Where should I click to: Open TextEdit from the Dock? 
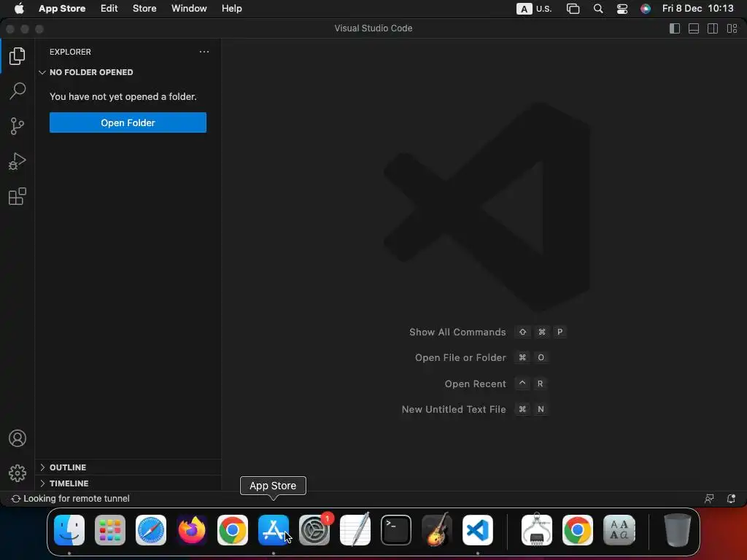click(355, 530)
